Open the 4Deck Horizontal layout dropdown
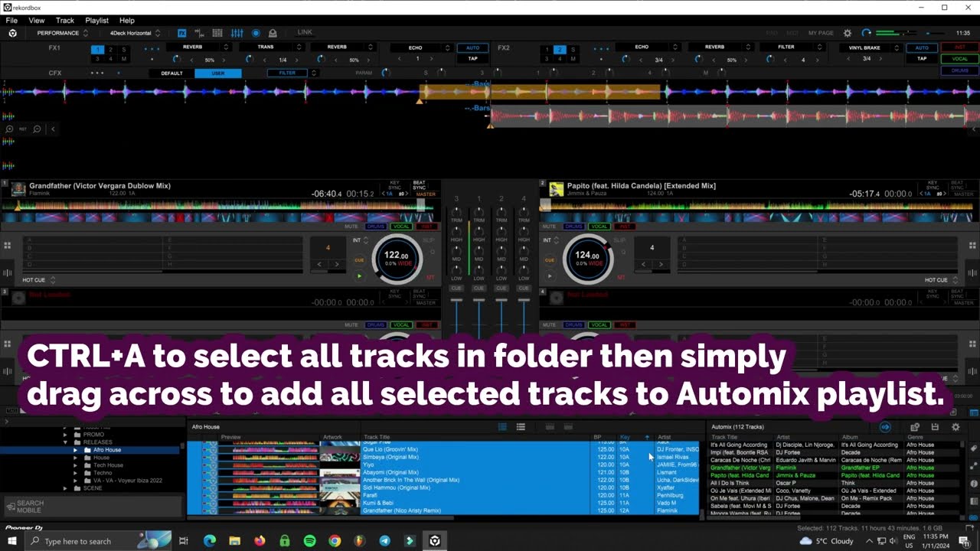This screenshot has width=980, height=551. tap(135, 33)
